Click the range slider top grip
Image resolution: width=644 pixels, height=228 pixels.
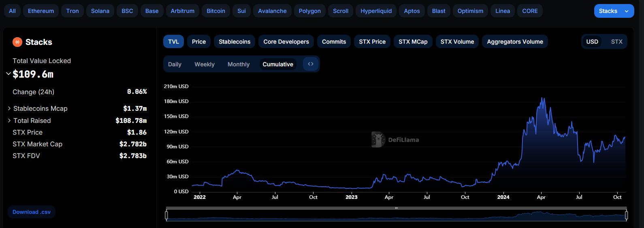point(396,208)
